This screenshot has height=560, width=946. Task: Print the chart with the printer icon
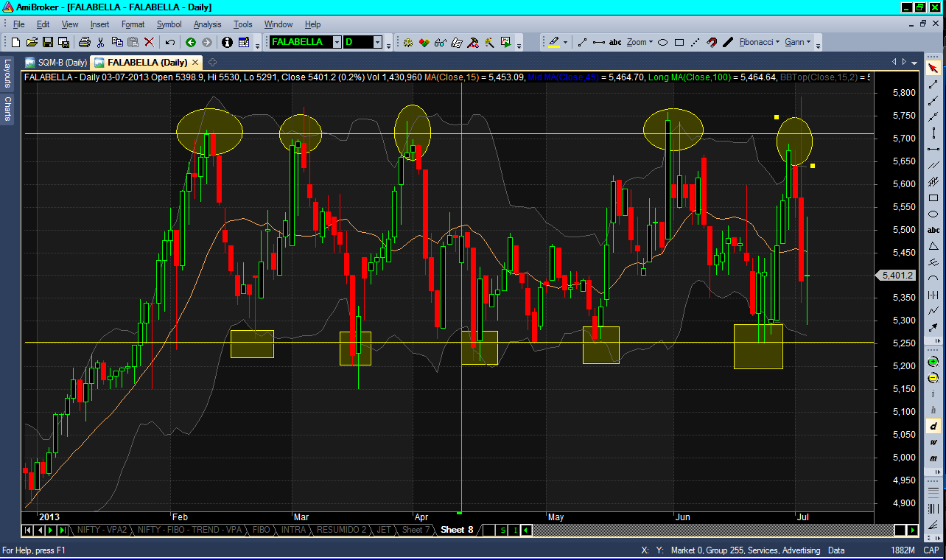coord(84,42)
